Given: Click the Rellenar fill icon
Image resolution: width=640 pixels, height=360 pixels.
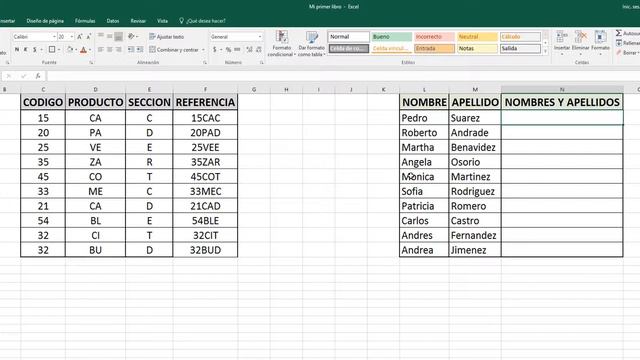Looking at the screenshot, I should click(x=619, y=43).
